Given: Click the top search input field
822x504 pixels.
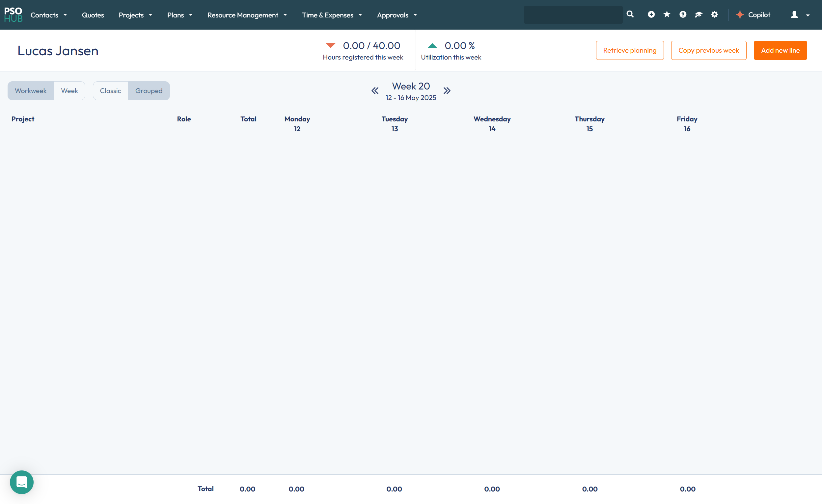Looking at the screenshot, I should [573, 15].
